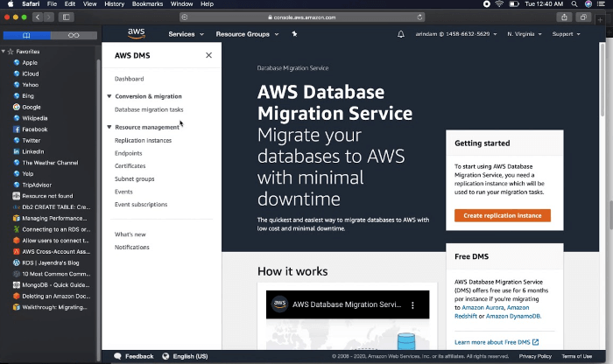The image size is (613, 364).
Task: Open the Bookmarks menu in menu bar
Action: point(147,4)
